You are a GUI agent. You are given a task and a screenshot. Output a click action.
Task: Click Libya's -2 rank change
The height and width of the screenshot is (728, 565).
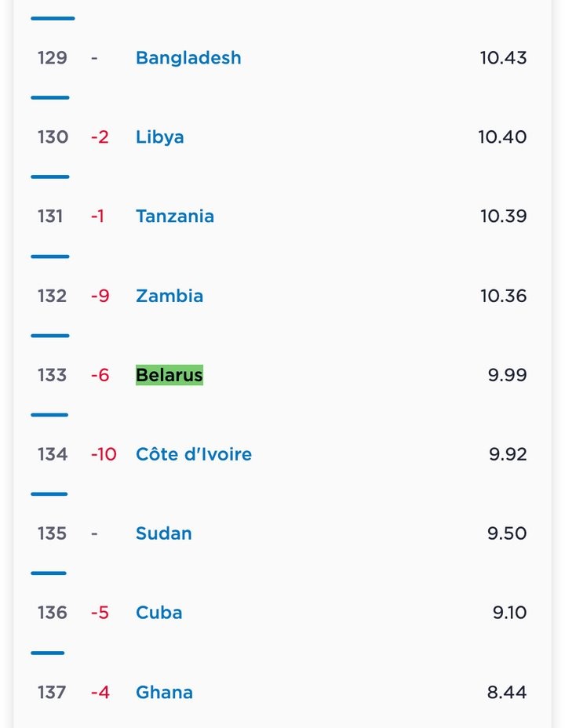coord(100,137)
